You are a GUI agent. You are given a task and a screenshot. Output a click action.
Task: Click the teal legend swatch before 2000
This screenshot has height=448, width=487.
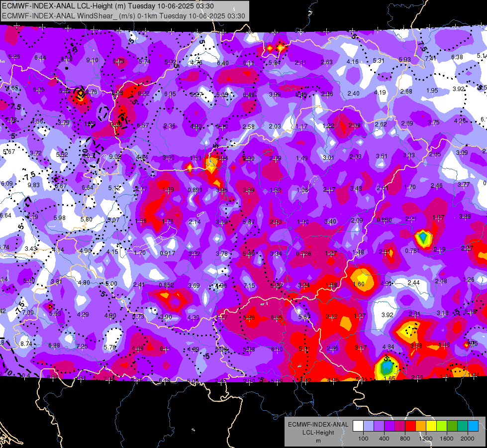463,426
